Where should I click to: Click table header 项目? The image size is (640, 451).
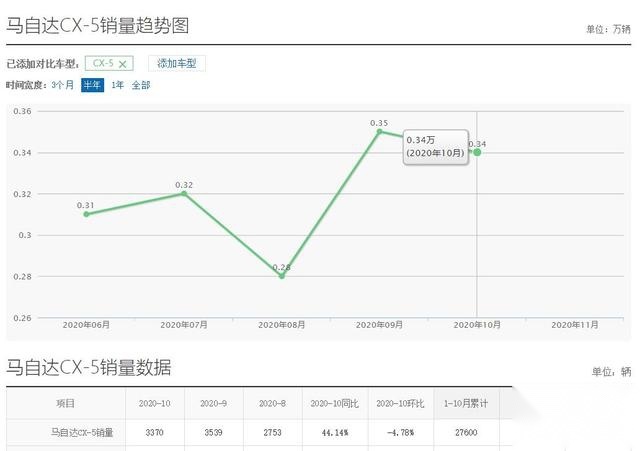pyautogui.click(x=65, y=403)
